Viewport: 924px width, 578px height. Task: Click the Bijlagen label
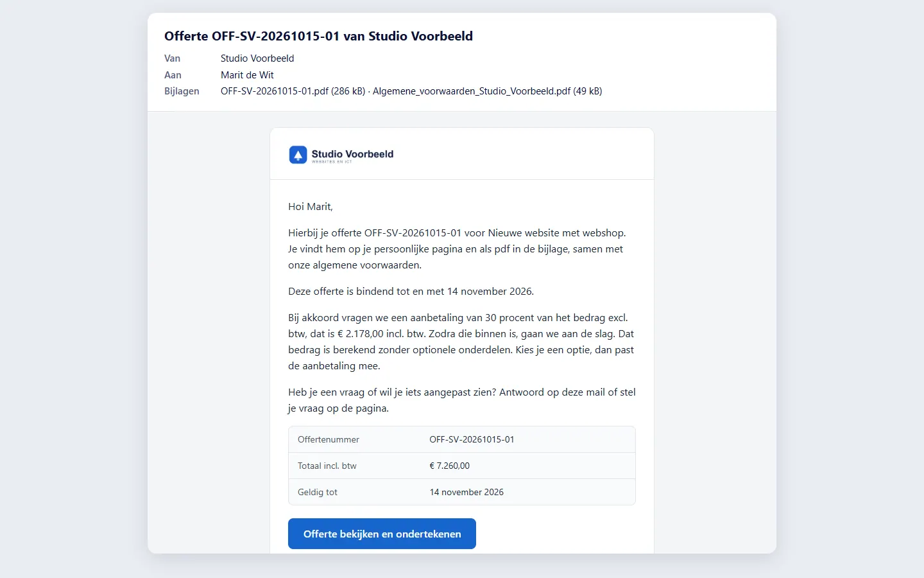click(182, 91)
